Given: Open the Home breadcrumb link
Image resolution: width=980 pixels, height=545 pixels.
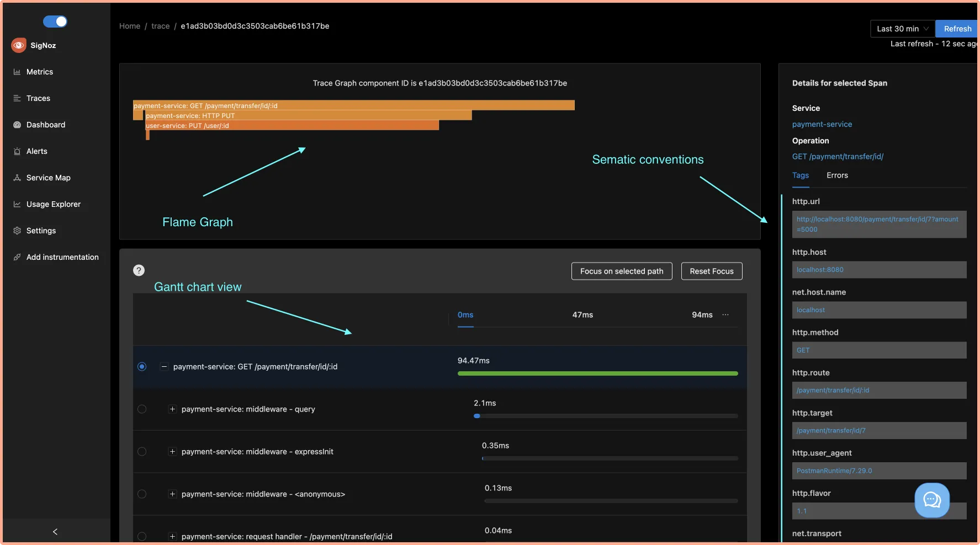Looking at the screenshot, I should coord(130,26).
